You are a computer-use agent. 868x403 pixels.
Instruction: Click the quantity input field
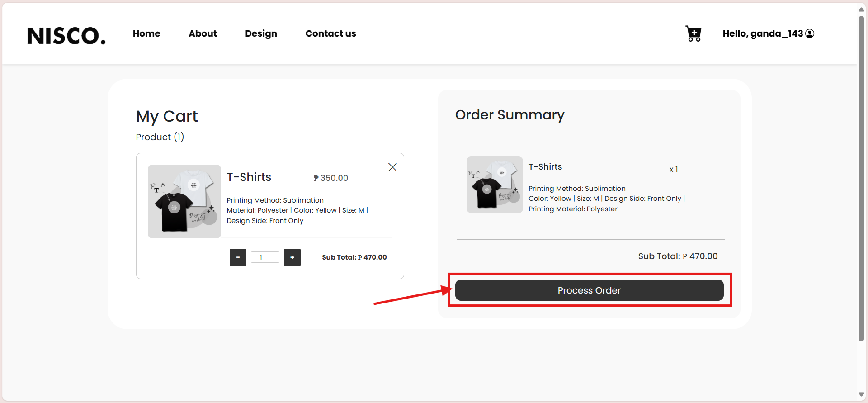(x=265, y=257)
